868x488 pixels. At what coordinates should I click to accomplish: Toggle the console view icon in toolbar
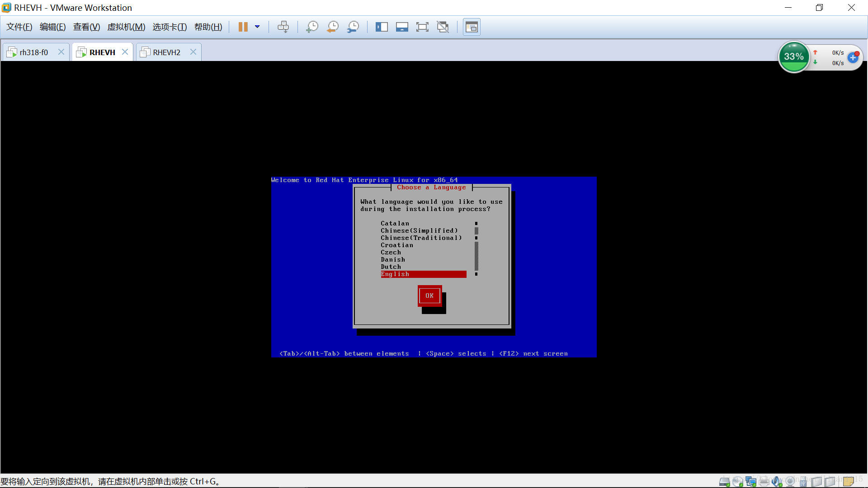pyautogui.click(x=472, y=27)
